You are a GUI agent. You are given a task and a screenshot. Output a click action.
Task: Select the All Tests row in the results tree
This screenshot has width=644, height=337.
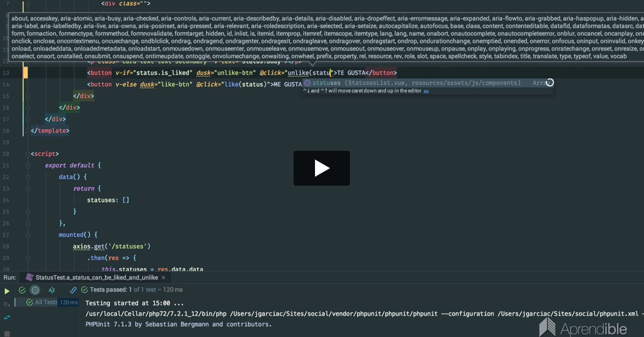tap(47, 302)
